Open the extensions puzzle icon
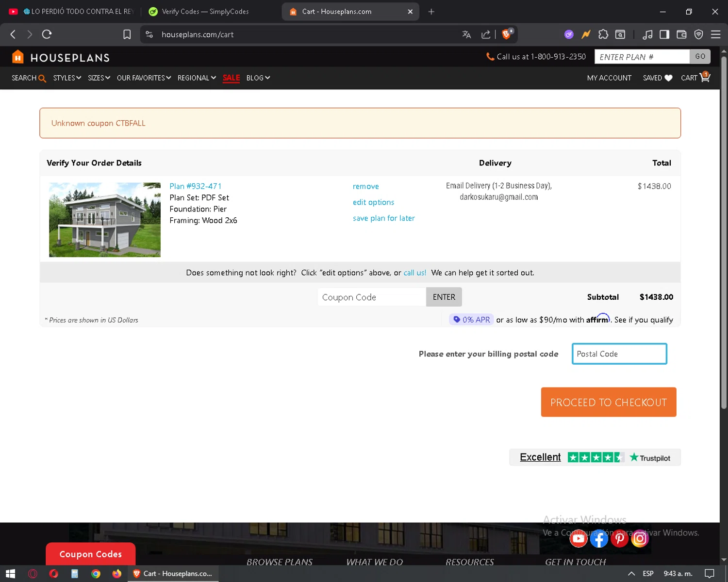 pos(603,34)
